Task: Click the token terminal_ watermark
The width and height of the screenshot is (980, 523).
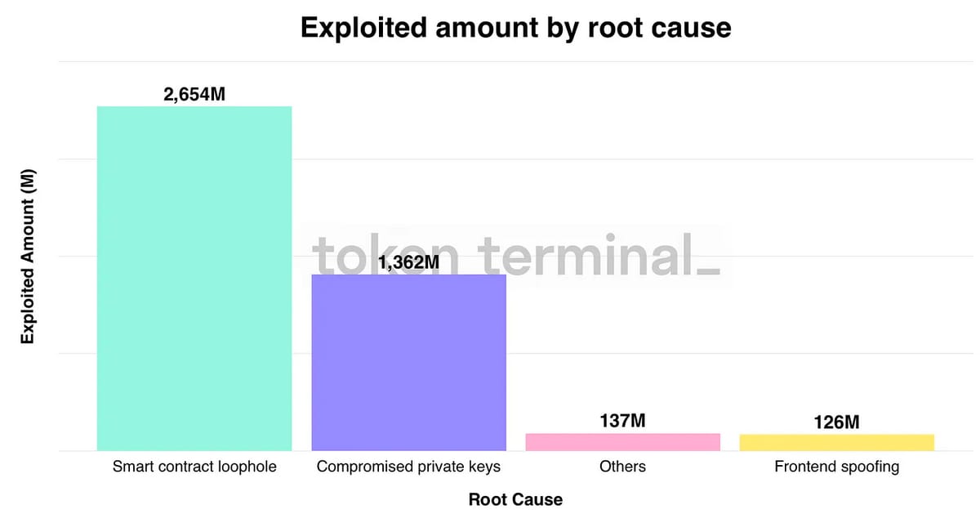Action: (x=516, y=254)
